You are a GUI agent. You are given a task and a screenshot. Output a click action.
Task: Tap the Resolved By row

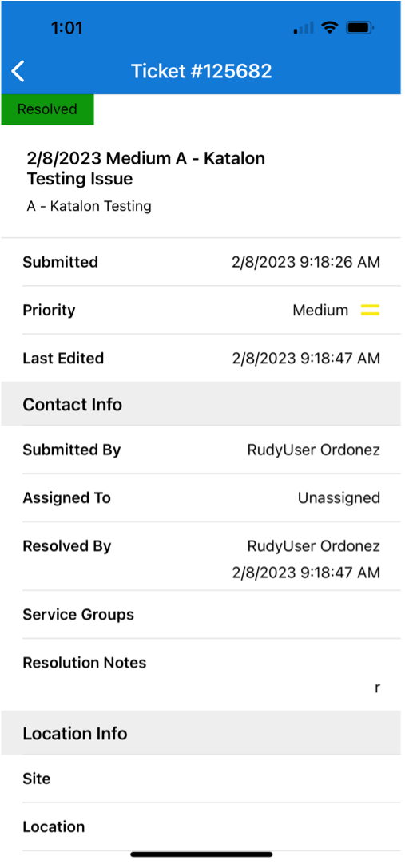(201, 557)
